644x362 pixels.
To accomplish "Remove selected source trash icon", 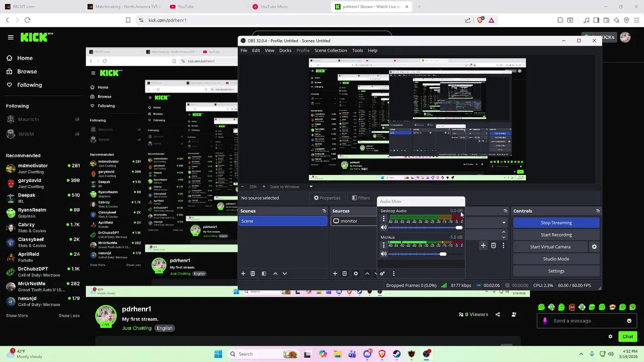I will coord(345,274).
